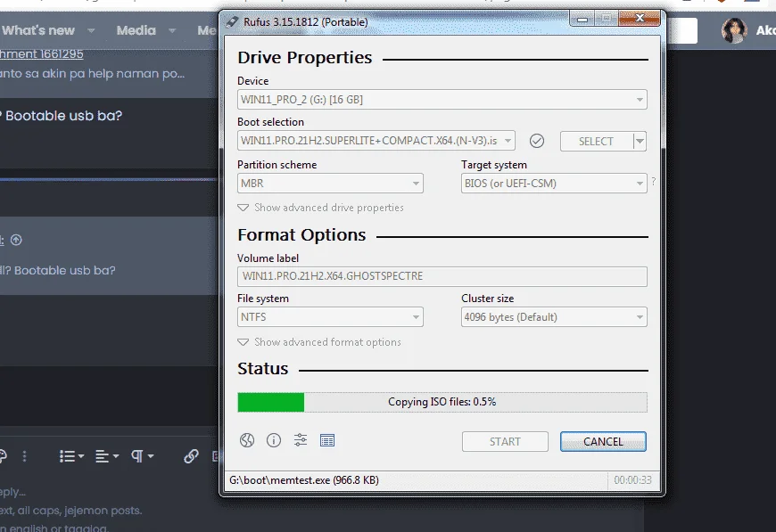776x532 pixels.
Task: Open the list formatting icon in forum editor
Action: pos(71,456)
